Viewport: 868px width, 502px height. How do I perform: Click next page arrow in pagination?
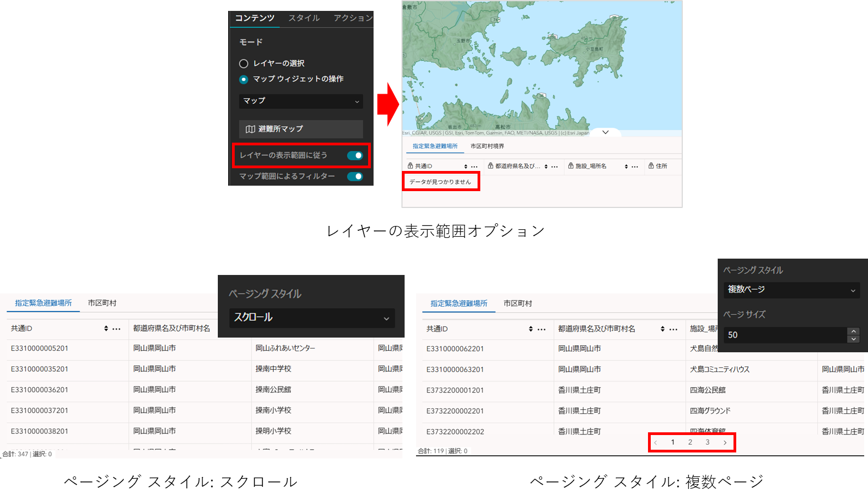coord(725,443)
